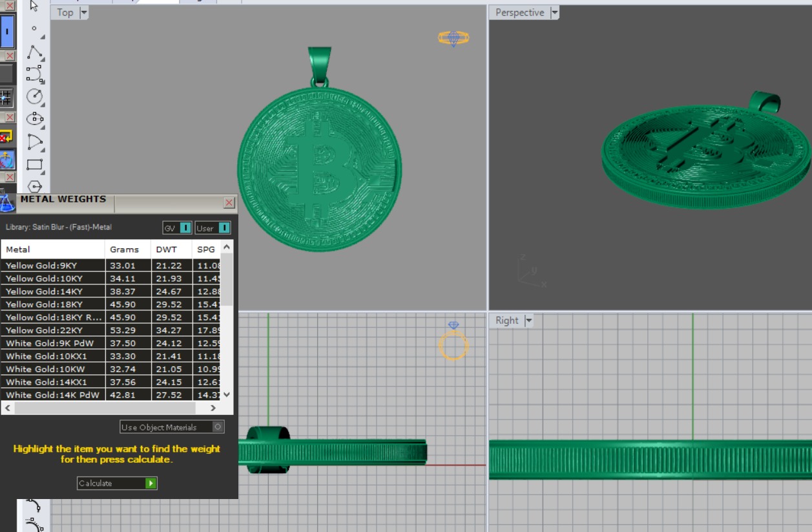Select the control point Curve tool
812x532 pixels.
(x=34, y=74)
